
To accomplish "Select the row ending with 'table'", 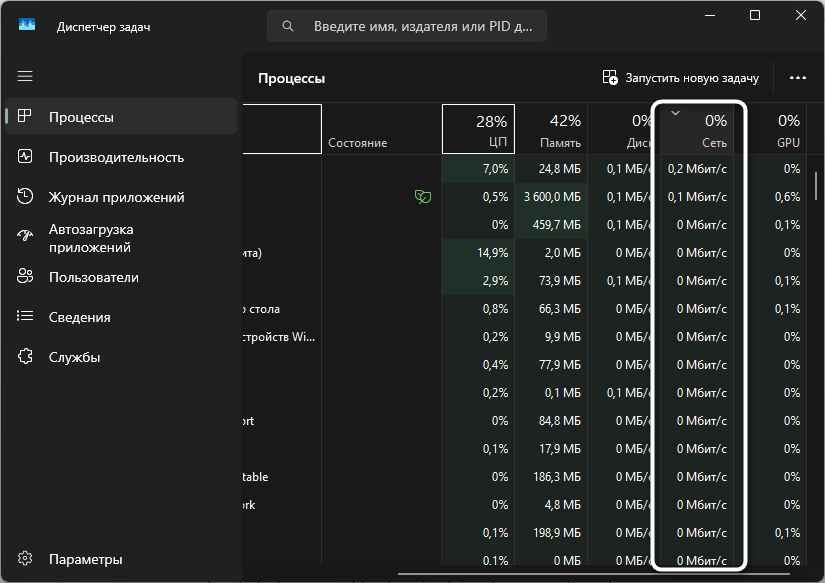I will (x=525, y=477).
